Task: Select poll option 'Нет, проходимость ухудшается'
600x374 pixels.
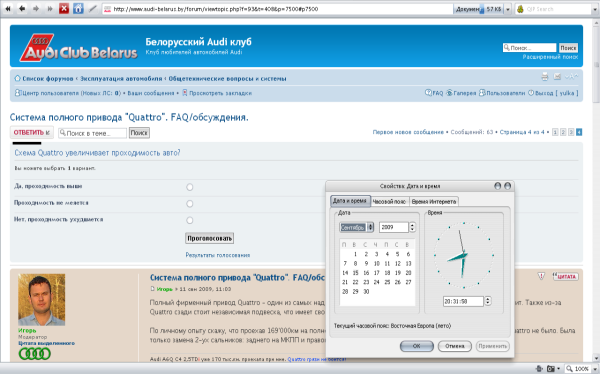Action: [189, 220]
